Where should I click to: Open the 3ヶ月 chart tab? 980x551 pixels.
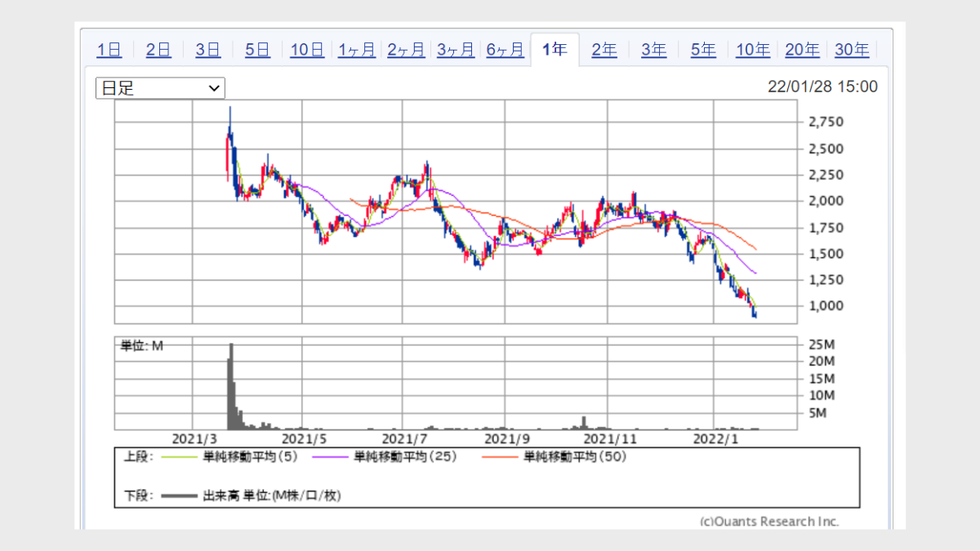(x=456, y=50)
